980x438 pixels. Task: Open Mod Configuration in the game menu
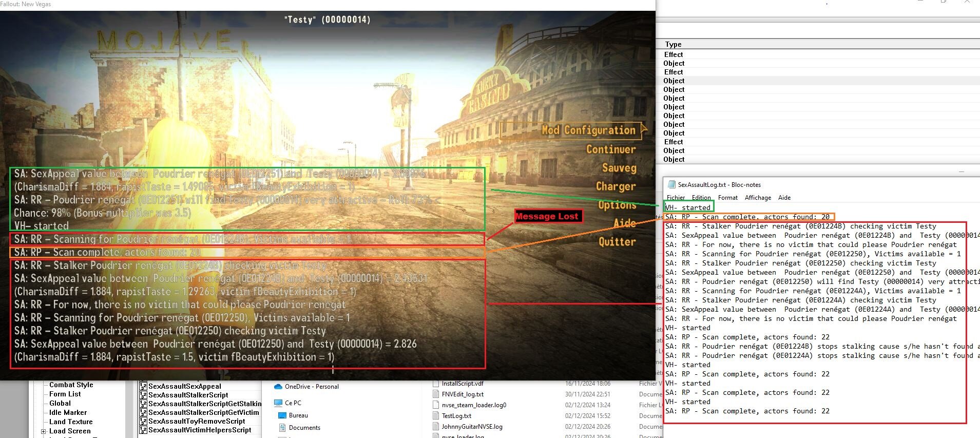click(x=588, y=130)
